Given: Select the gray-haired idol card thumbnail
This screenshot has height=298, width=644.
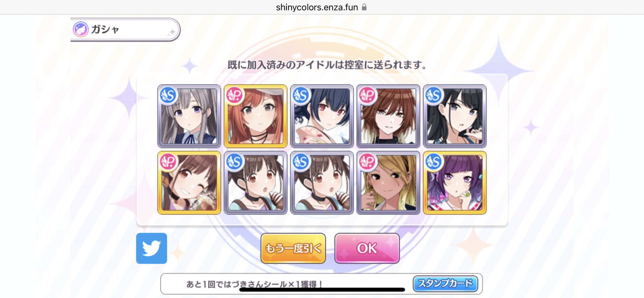Looking at the screenshot, I should 189,116.
